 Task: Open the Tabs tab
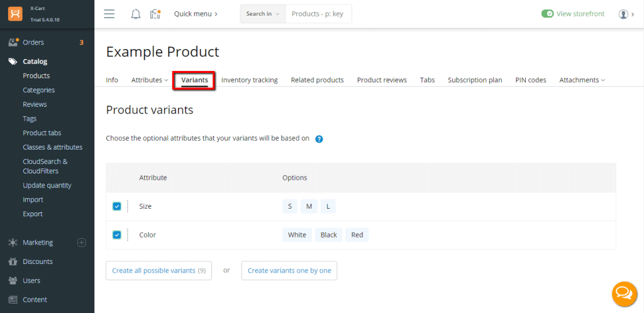pyautogui.click(x=427, y=80)
